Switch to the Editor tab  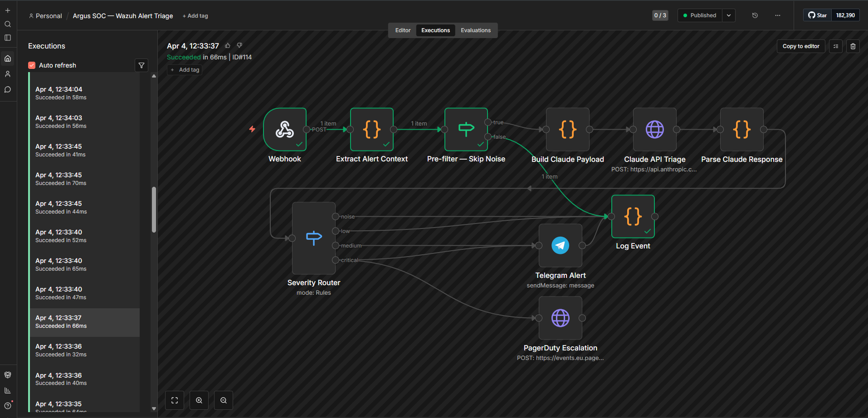(x=403, y=30)
